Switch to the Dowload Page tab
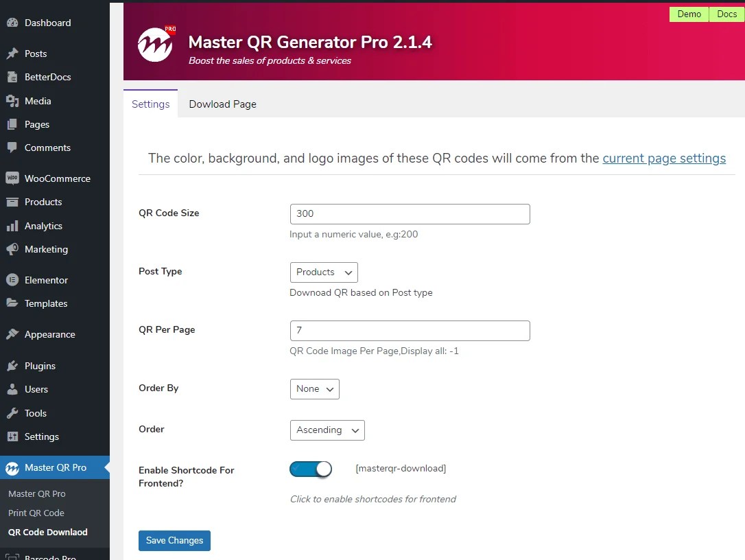The height and width of the screenshot is (560, 745). [x=222, y=104]
